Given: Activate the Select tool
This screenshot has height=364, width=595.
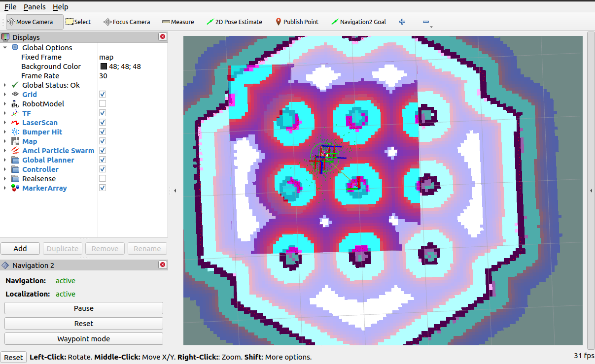Looking at the screenshot, I should 78,22.
